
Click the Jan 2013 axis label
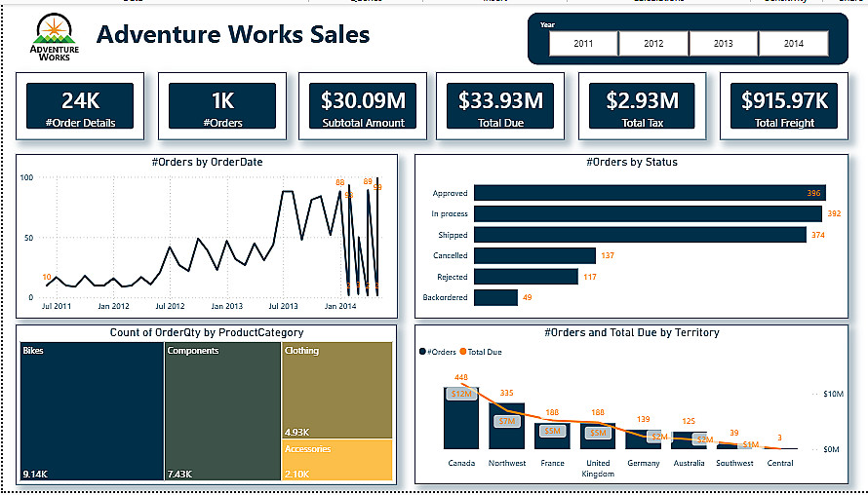click(227, 306)
